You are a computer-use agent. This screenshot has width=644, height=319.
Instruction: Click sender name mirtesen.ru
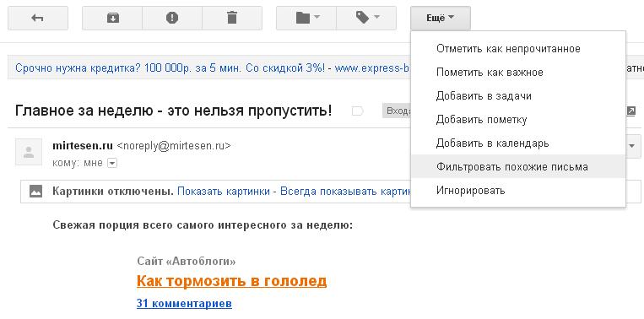tap(83, 145)
